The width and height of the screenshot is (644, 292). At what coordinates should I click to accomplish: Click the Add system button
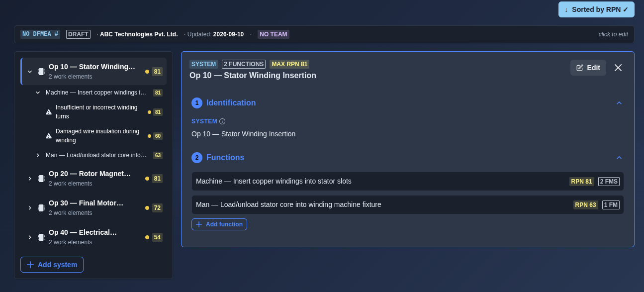(52, 265)
